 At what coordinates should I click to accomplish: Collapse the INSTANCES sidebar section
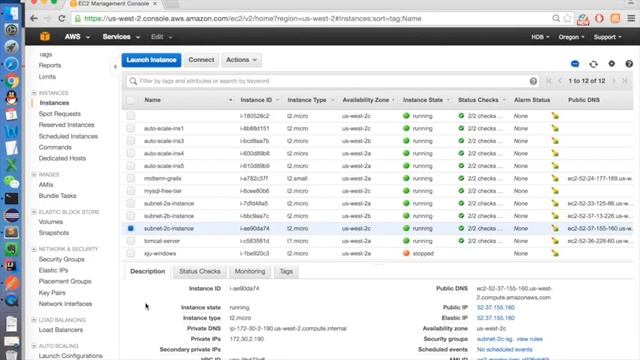34,93
